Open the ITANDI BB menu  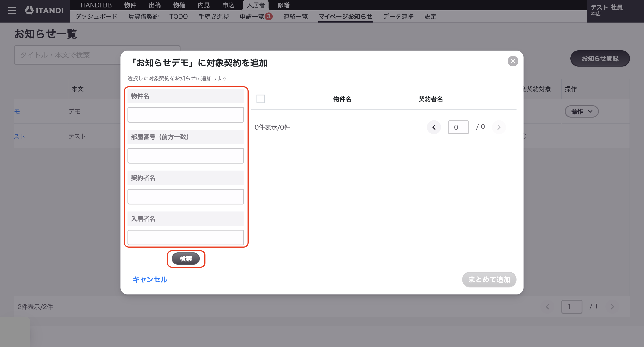point(96,5)
